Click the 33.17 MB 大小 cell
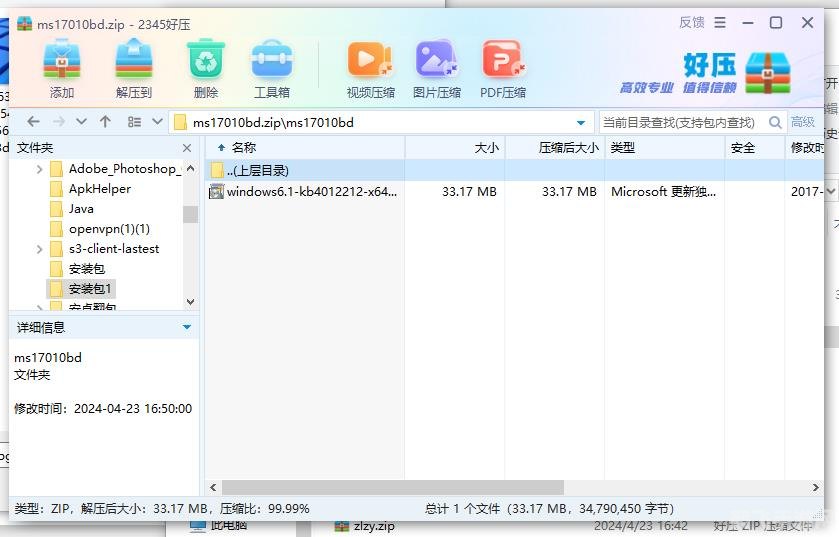The image size is (839, 537). pos(469,191)
